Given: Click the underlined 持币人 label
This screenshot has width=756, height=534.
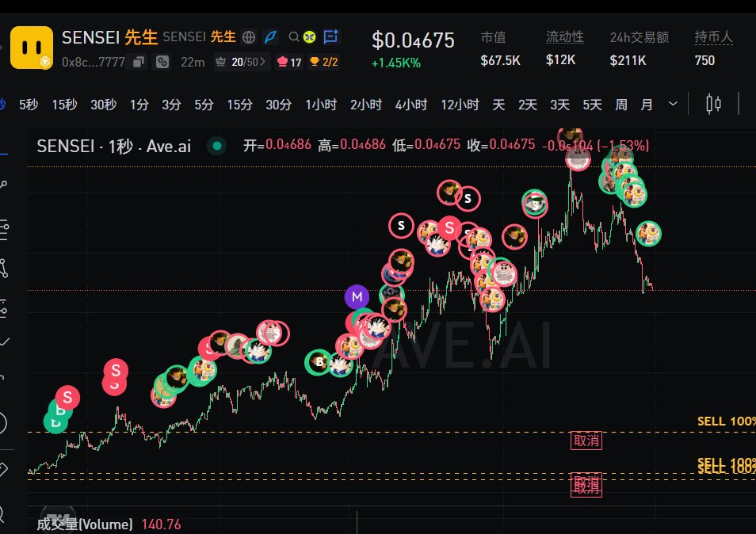Looking at the screenshot, I should 713,37.
